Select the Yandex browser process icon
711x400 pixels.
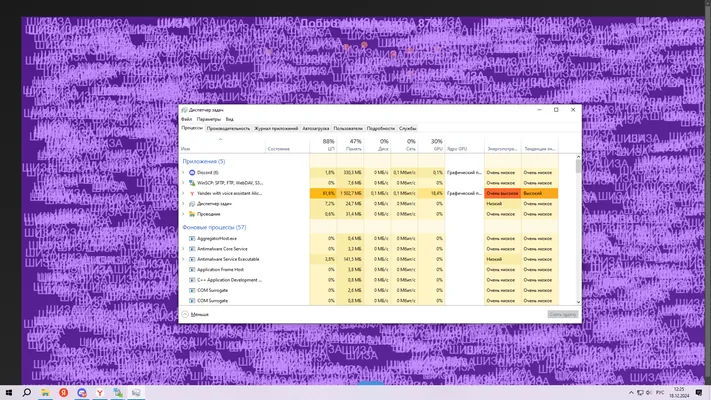point(192,193)
